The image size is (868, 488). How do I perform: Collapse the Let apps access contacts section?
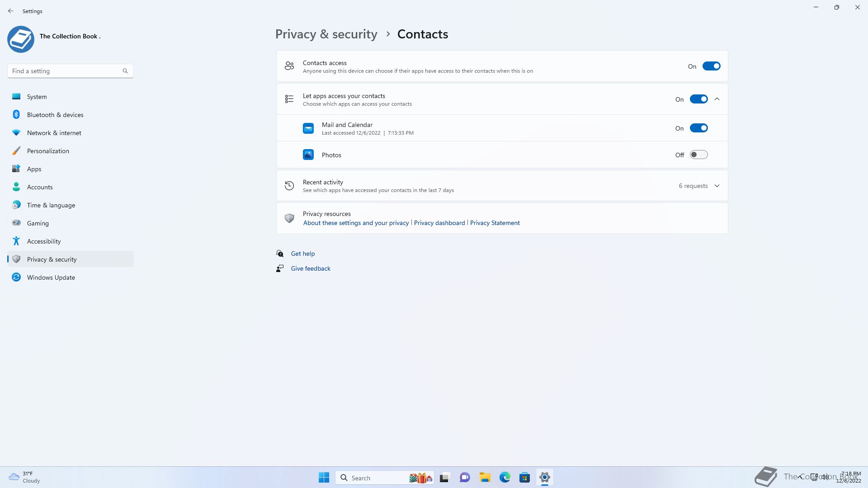coord(717,99)
